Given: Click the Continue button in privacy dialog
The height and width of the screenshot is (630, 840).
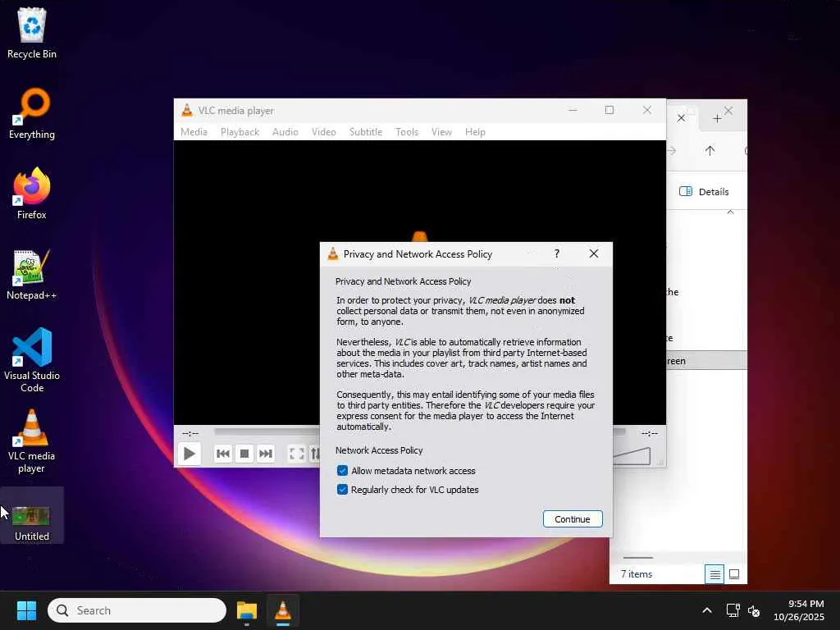Looking at the screenshot, I should click(x=572, y=518).
